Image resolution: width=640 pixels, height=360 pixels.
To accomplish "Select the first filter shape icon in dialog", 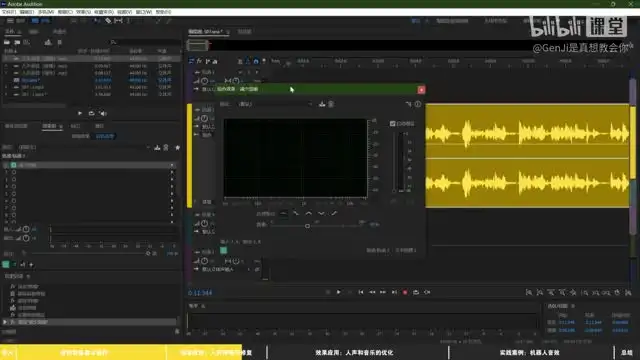I will click(283, 213).
